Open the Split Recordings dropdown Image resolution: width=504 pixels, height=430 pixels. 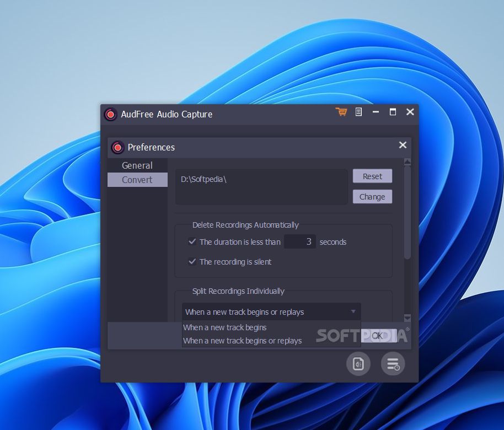tap(353, 311)
